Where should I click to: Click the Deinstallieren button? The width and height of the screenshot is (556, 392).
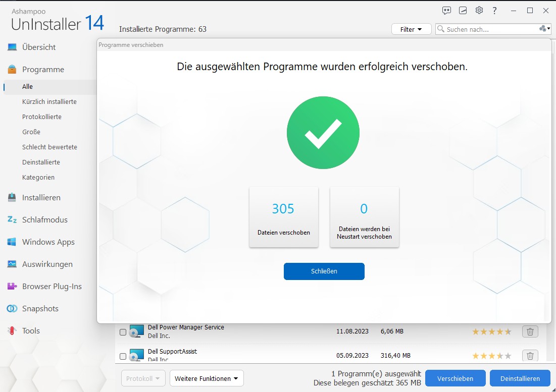[x=520, y=378]
